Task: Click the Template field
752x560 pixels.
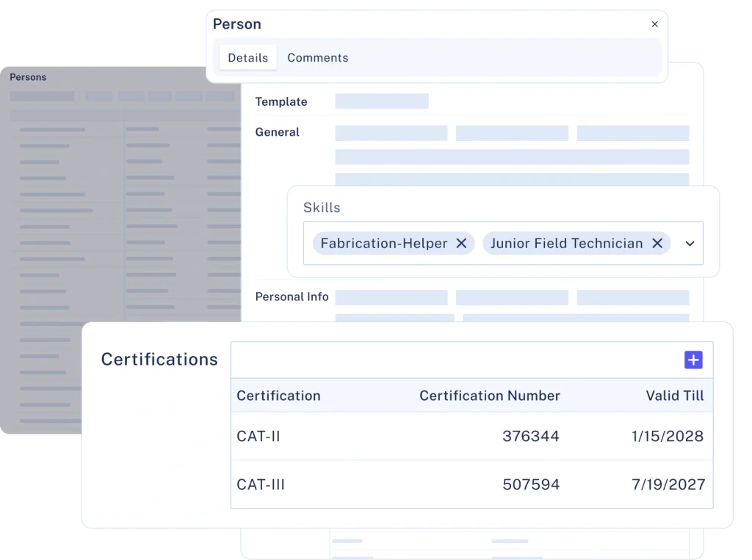Action: (381, 101)
